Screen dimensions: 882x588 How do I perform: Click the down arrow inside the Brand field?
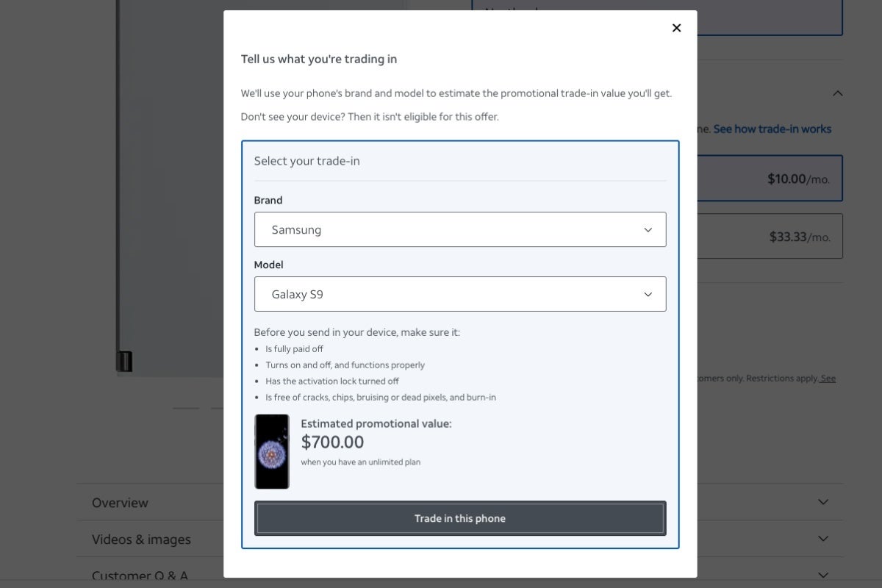pos(648,230)
